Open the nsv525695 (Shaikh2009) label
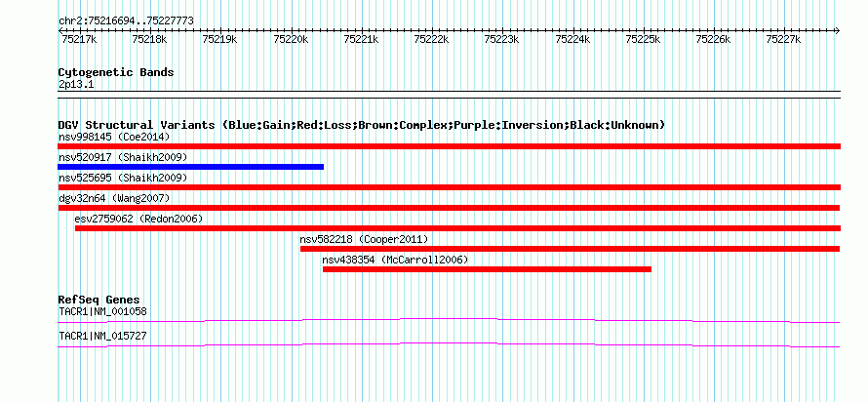The width and height of the screenshot is (868, 402). coord(123,178)
